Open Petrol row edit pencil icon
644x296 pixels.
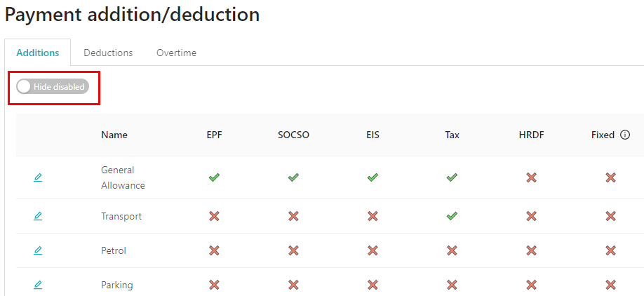38,250
